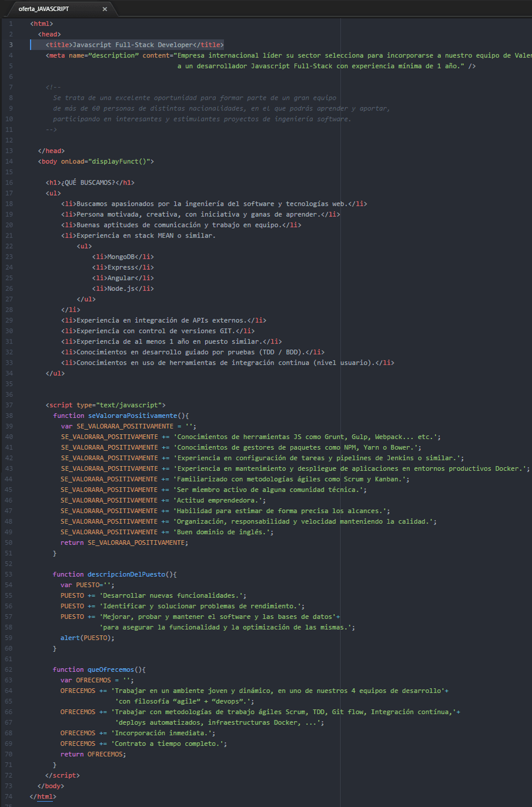The height and width of the screenshot is (807, 532).
Task: Click the alert(PUESTO); statement
Action: tap(88, 638)
